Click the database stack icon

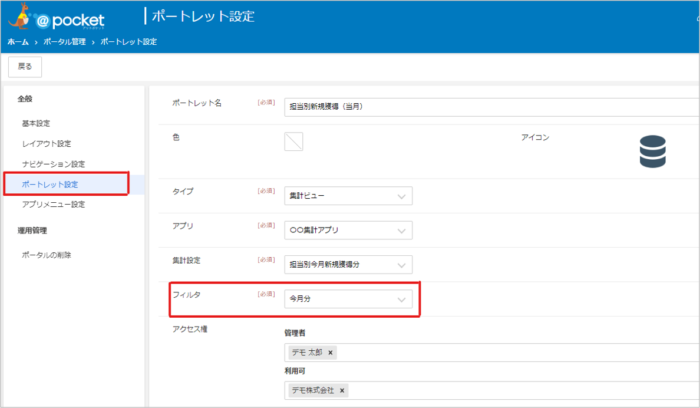point(652,151)
